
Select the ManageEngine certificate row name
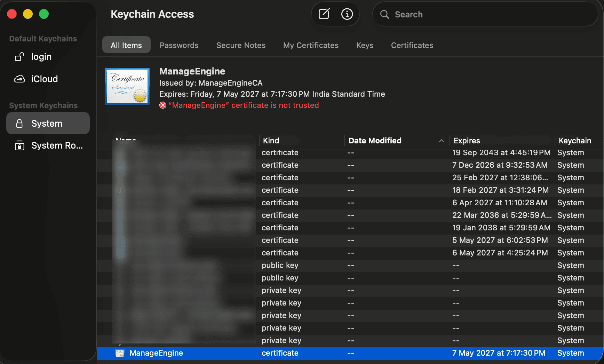coord(156,353)
